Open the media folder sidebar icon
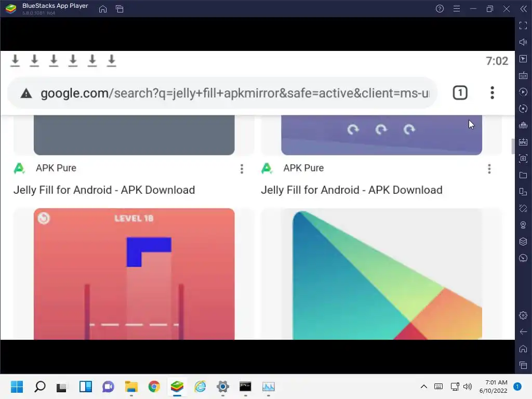This screenshot has height=399, width=532. [523, 175]
